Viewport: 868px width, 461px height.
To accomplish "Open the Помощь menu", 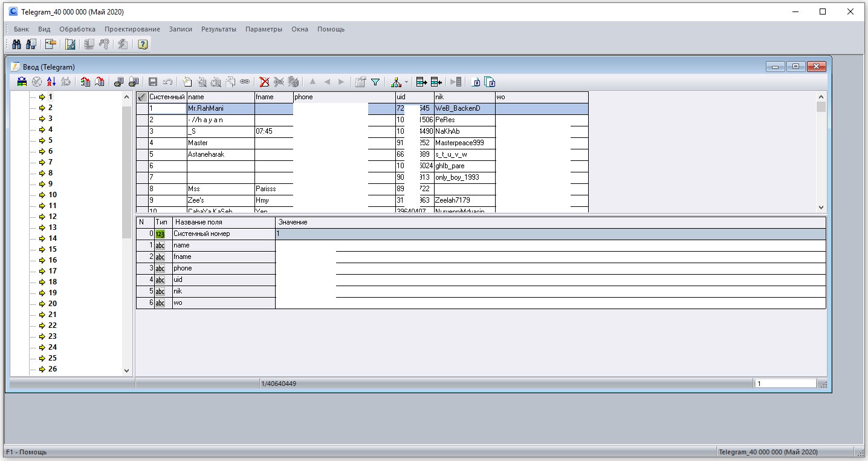I will pyautogui.click(x=331, y=29).
